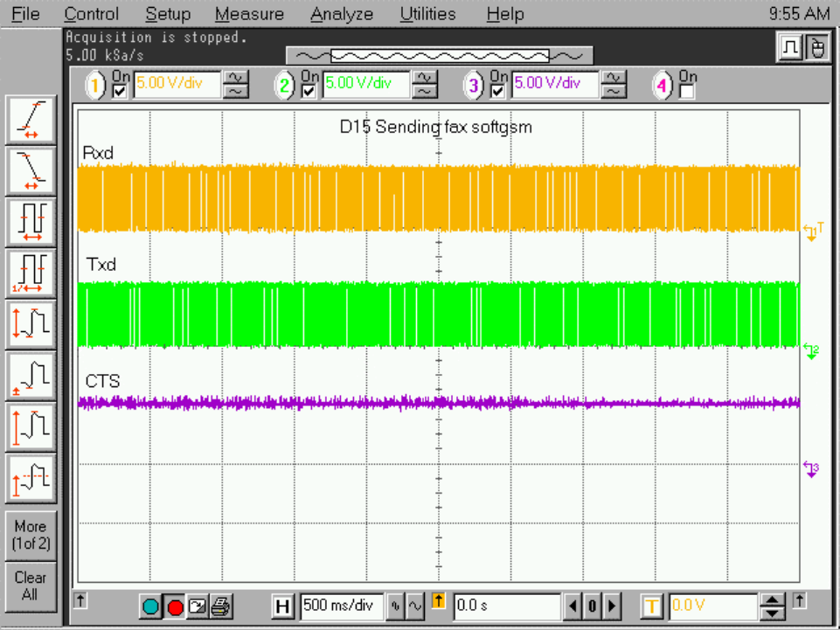The image size is (840, 630).
Task: Select the frequency (1/period) measurement icon
Action: pos(31,273)
